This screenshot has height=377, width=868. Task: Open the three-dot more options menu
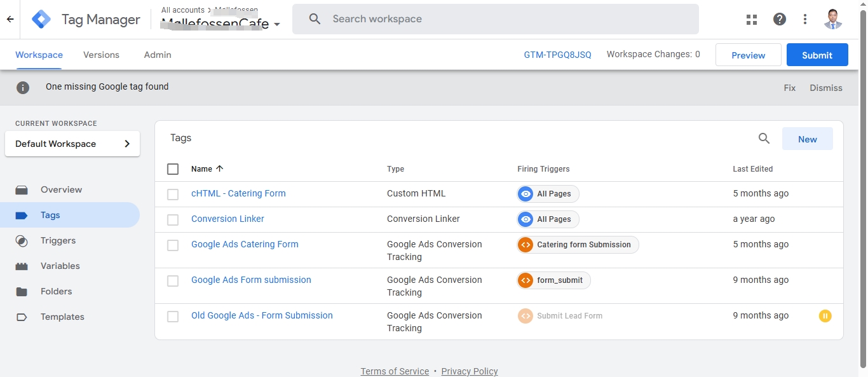pyautogui.click(x=805, y=19)
